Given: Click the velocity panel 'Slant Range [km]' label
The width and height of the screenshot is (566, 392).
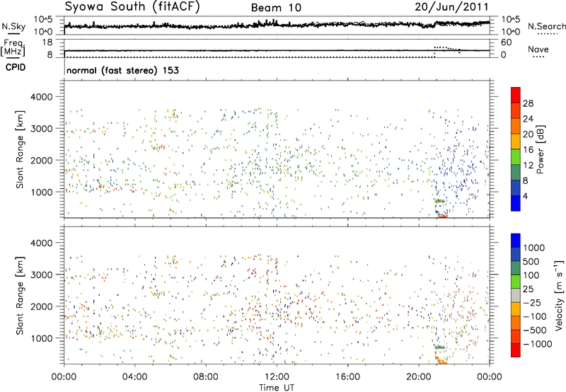Looking at the screenshot, I should pos(20,295).
